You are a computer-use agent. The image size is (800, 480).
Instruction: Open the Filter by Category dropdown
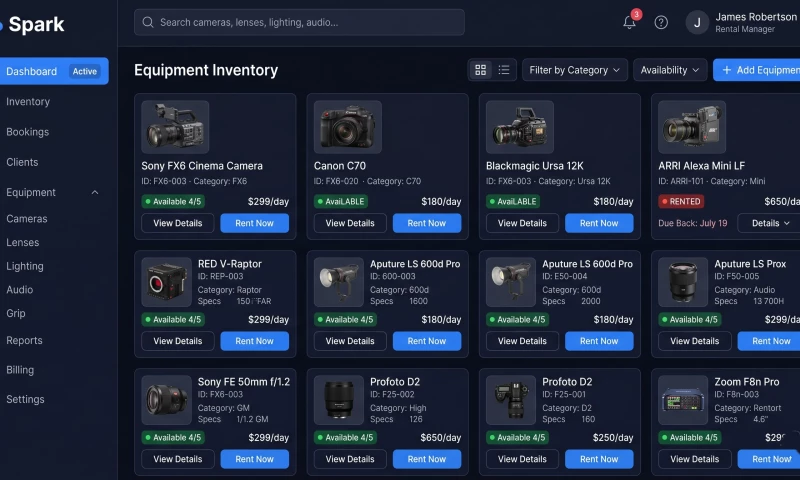[574, 70]
